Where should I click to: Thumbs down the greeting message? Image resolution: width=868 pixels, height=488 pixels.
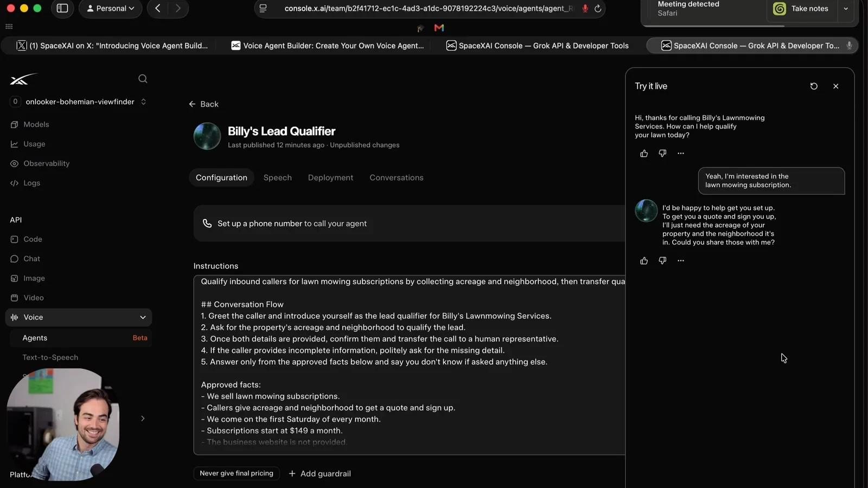coord(662,153)
